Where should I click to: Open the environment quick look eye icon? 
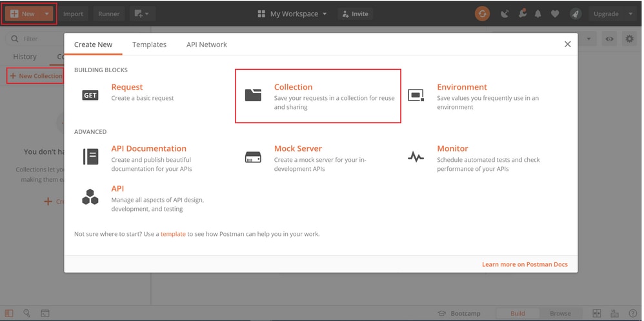[x=609, y=39]
